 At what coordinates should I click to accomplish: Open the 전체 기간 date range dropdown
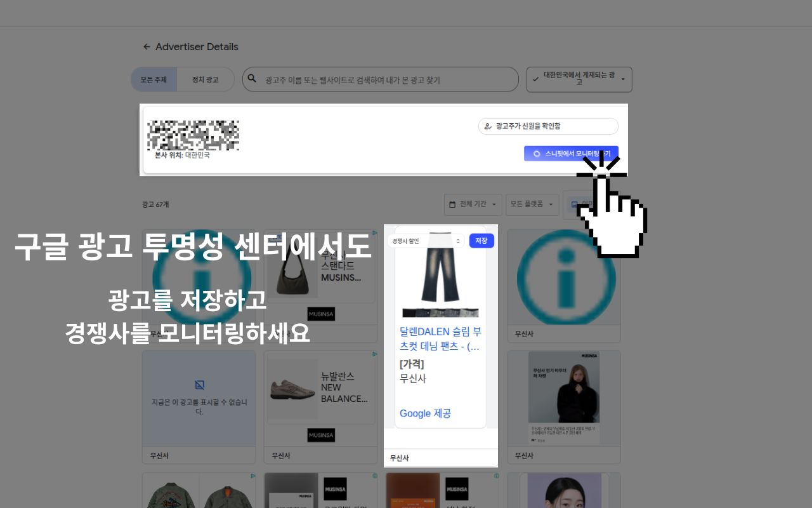point(473,204)
